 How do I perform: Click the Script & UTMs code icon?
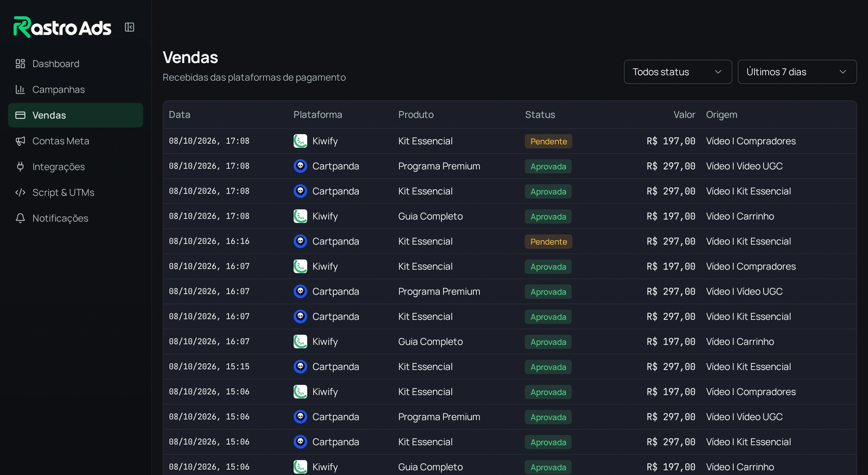point(20,192)
